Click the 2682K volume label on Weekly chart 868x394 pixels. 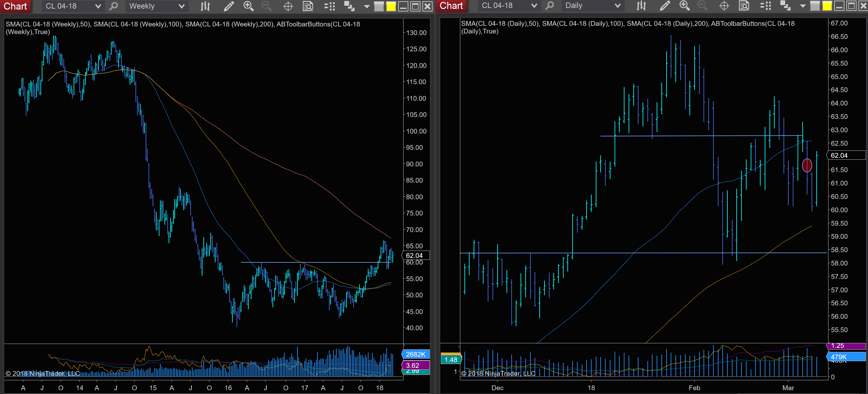(415, 354)
